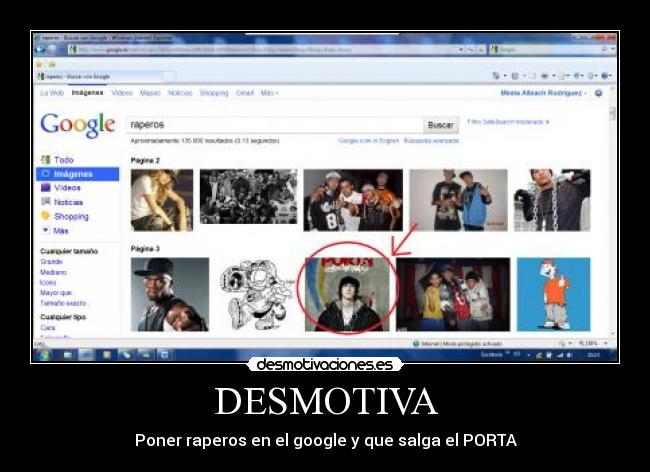Click the raperos search input field

point(274,125)
